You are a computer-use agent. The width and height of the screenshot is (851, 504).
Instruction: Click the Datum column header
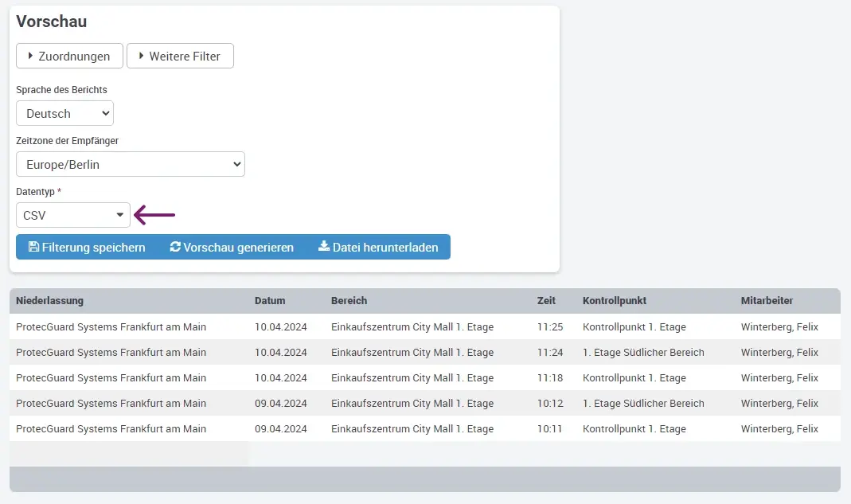pyautogui.click(x=270, y=301)
